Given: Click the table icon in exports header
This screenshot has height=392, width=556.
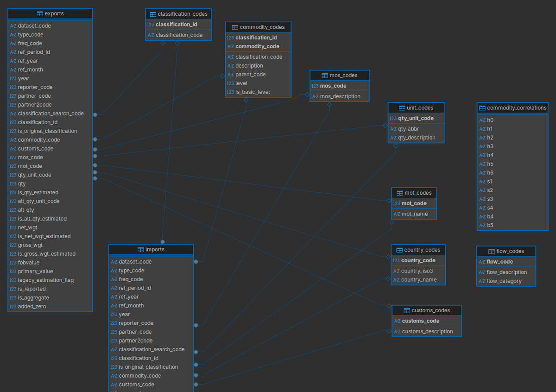Looking at the screenshot, I should click(x=40, y=14).
